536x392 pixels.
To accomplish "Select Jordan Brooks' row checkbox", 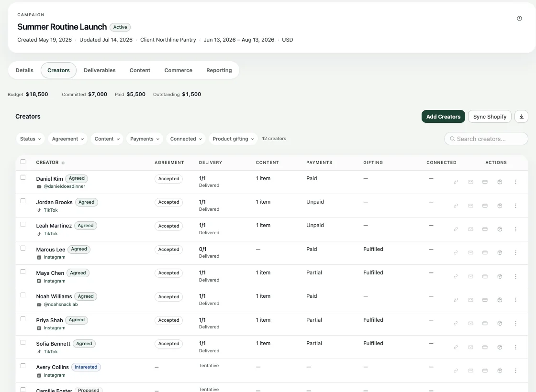I will click(x=23, y=201).
